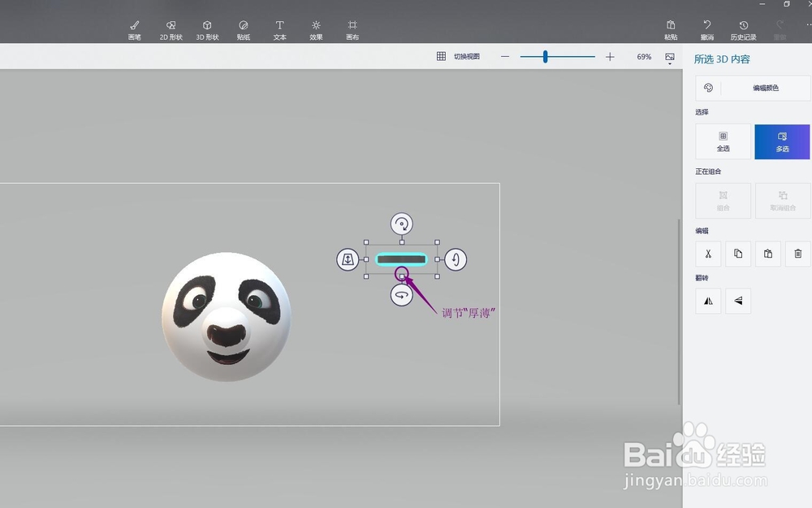Click the Z-position depth handle left of object
Viewport: 812px width, 508px height.
point(348,259)
